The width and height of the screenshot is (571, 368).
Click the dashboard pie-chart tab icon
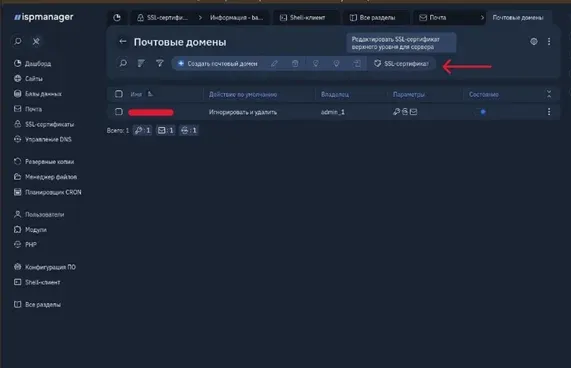point(117,17)
